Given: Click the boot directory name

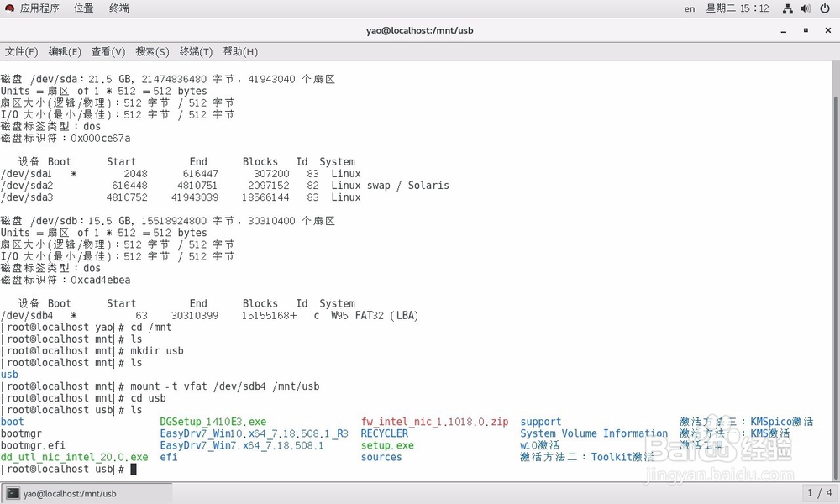Looking at the screenshot, I should point(13,422).
